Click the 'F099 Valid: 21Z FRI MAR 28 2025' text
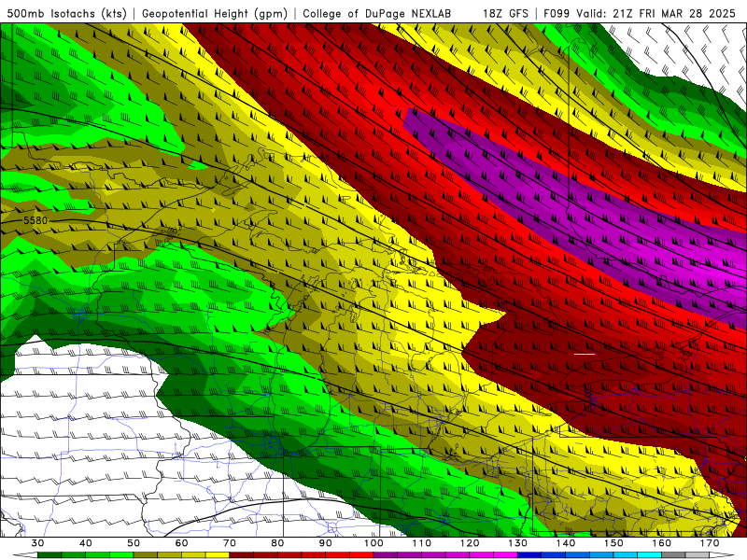The image size is (747, 560). 640,13
